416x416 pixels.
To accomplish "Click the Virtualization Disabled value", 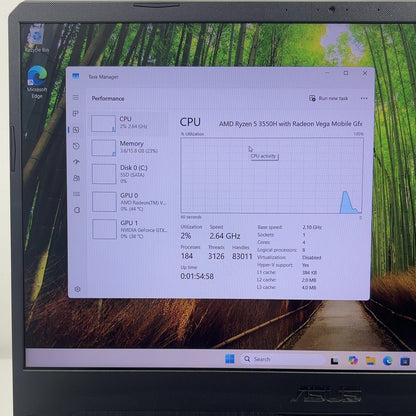I will click(x=311, y=258).
